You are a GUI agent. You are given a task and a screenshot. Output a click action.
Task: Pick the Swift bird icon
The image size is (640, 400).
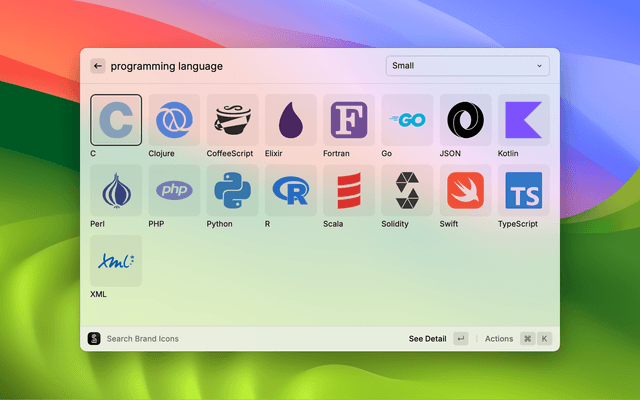tap(465, 190)
